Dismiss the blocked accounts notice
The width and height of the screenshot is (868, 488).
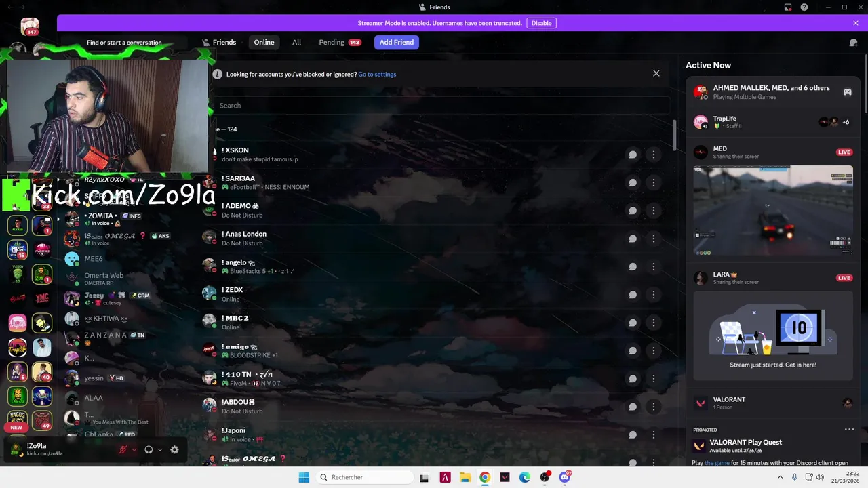click(656, 73)
